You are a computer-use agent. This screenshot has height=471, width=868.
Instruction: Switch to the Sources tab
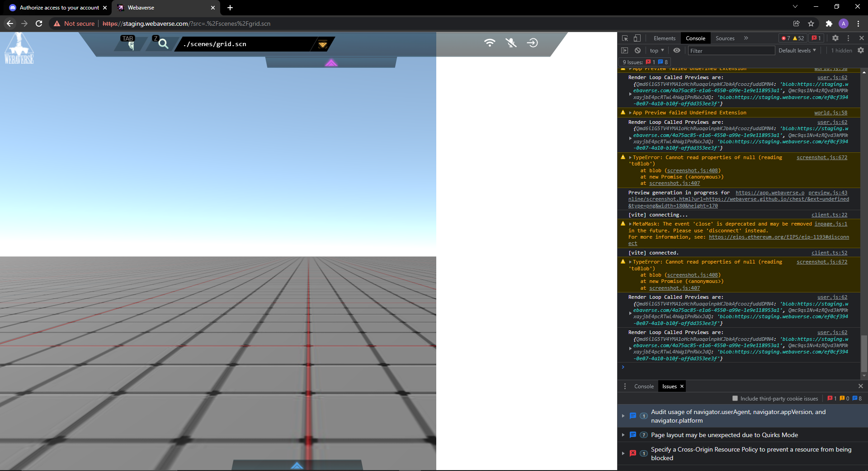(725, 38)
